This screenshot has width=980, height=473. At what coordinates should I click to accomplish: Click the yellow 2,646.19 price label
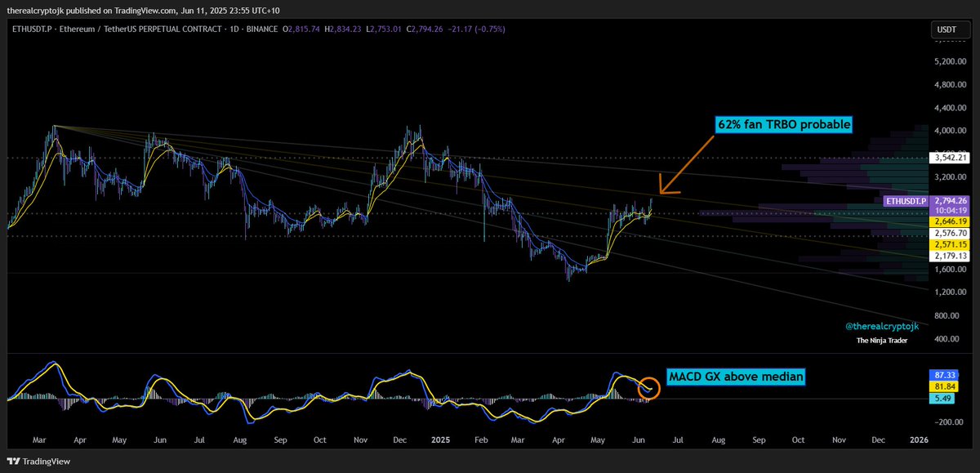click(949, 221)
